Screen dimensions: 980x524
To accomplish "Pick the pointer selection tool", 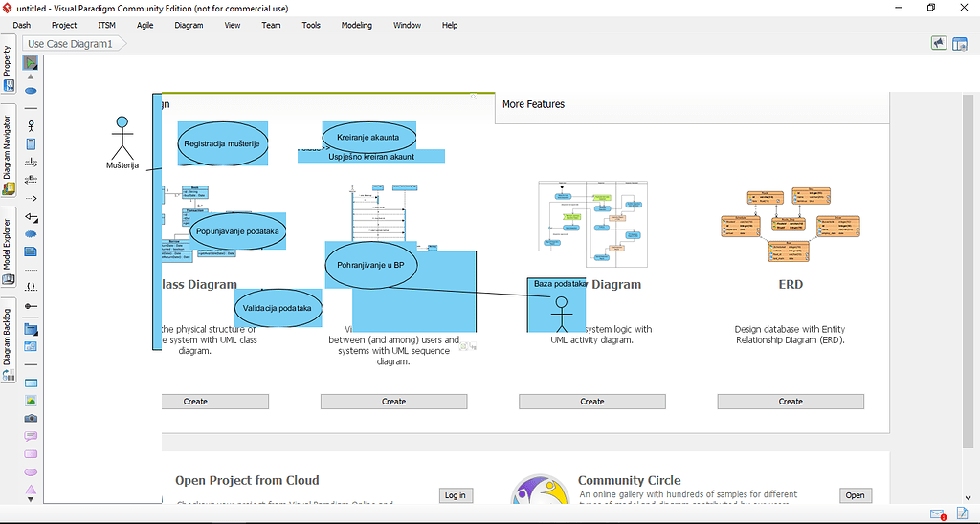I will (x=31, y=62).
